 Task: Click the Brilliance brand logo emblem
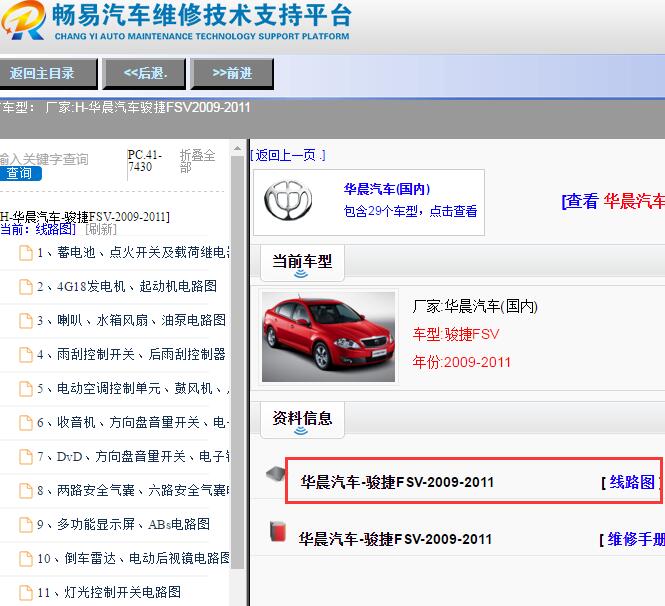[288, 200]
